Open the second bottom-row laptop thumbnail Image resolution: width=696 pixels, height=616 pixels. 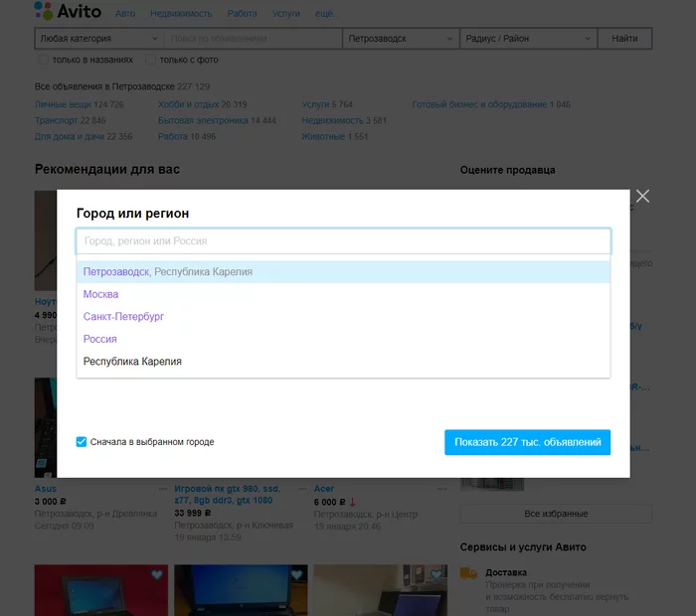241,590
